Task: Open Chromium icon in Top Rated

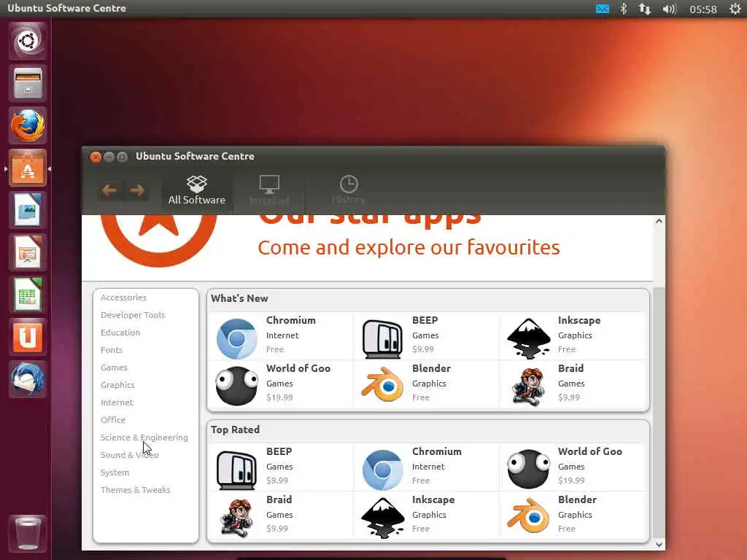Action: (x=382, y=470)
